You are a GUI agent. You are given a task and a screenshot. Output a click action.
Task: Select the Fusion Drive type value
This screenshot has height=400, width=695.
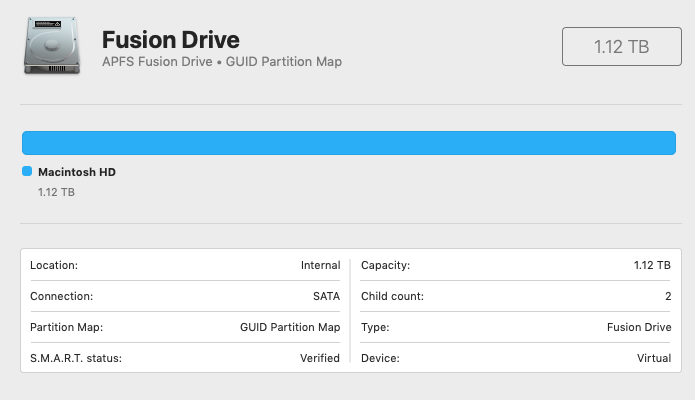(639, 327)
